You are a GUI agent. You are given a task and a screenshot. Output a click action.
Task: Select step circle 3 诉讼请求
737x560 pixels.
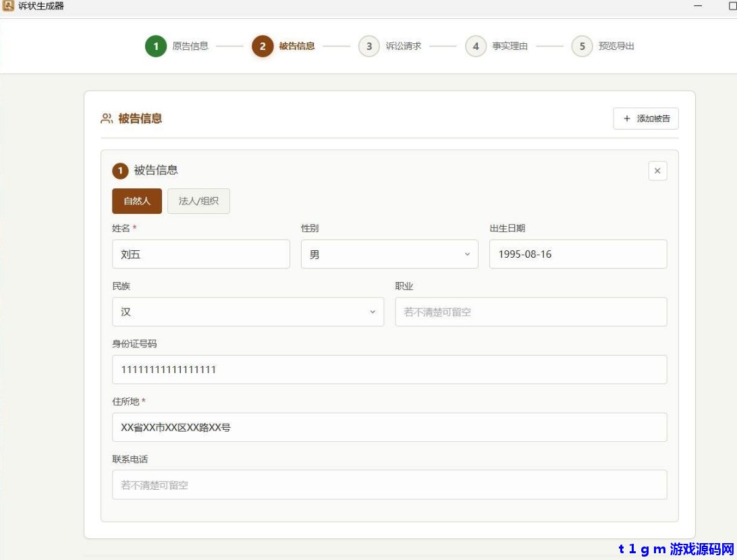[x=368, y=46]
